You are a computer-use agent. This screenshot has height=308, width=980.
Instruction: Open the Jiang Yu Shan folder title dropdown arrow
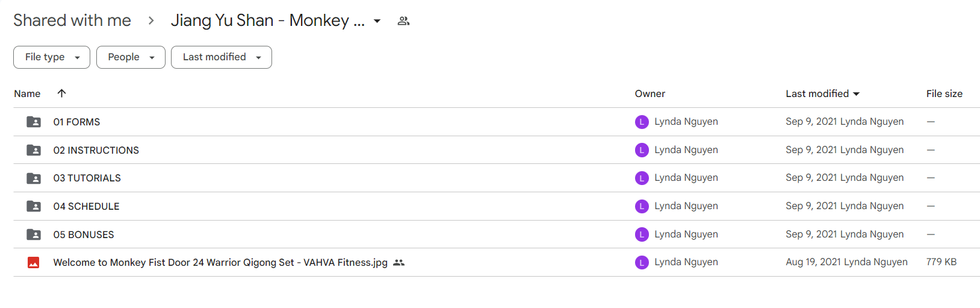(x=377, y=21)
